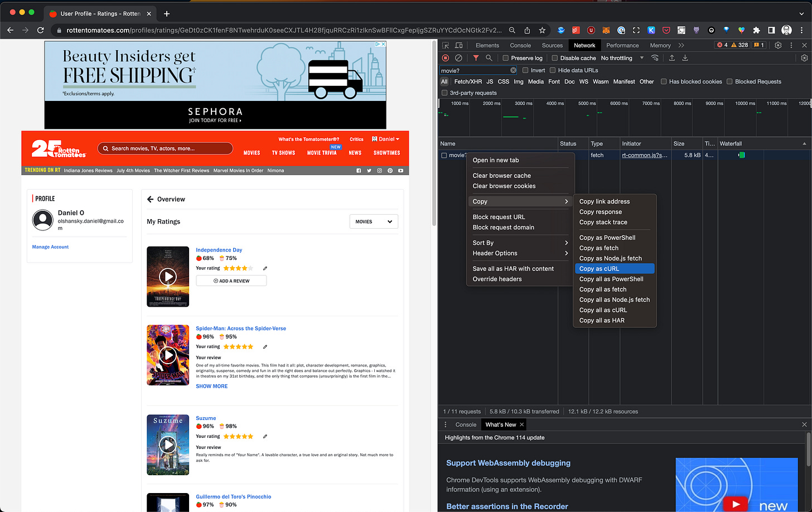Open Chrome extensions puzzle icon
This screenshot has height=512, width=812.
(x=756, y=30)
